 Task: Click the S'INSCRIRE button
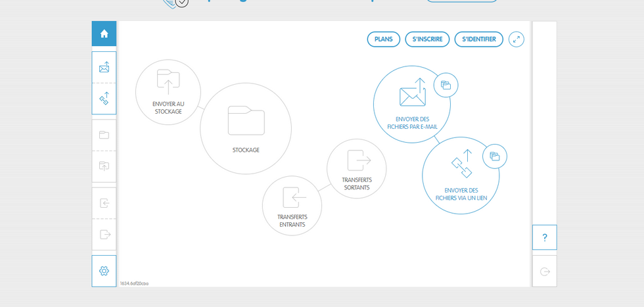tap(427, 39)
